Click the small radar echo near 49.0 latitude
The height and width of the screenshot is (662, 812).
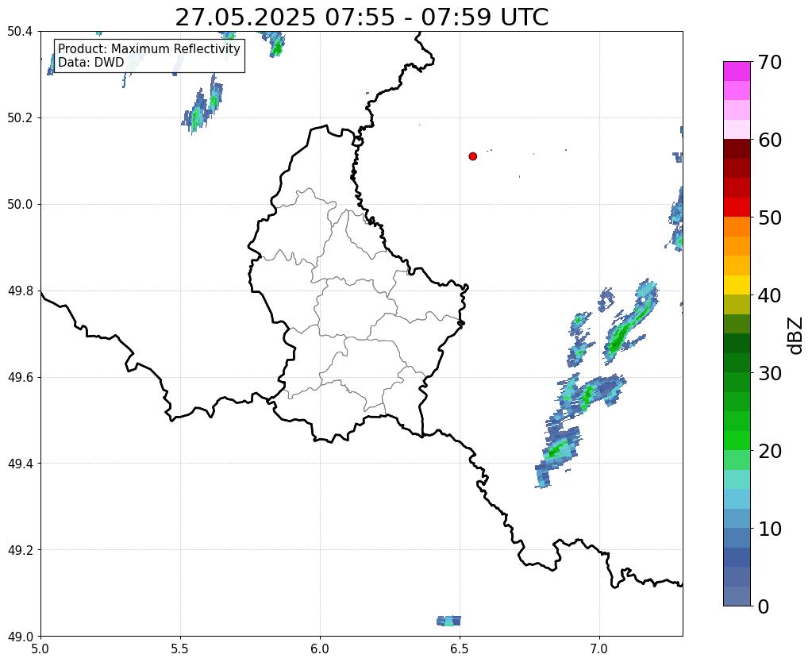click(x=448, y=621)
